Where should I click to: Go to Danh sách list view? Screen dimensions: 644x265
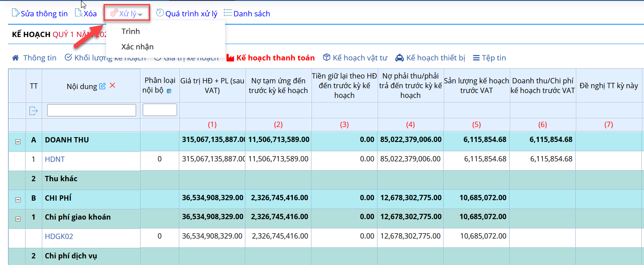tap(247, 14)
